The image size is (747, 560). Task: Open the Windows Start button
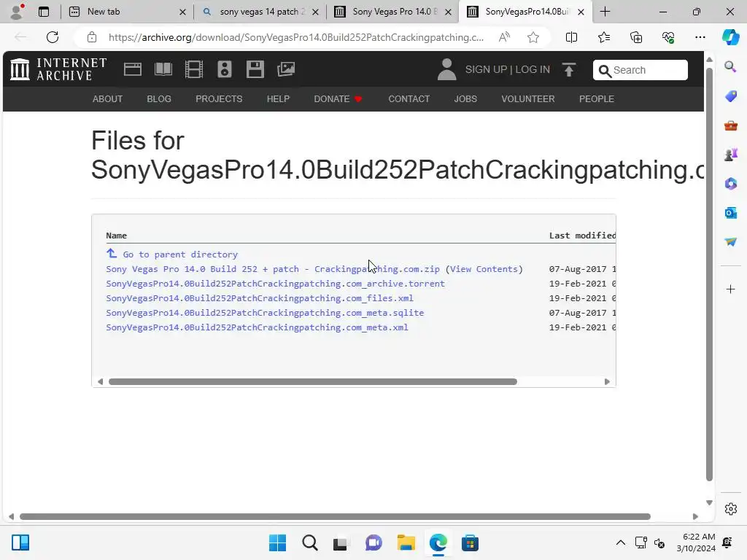[x=277, y=542]
